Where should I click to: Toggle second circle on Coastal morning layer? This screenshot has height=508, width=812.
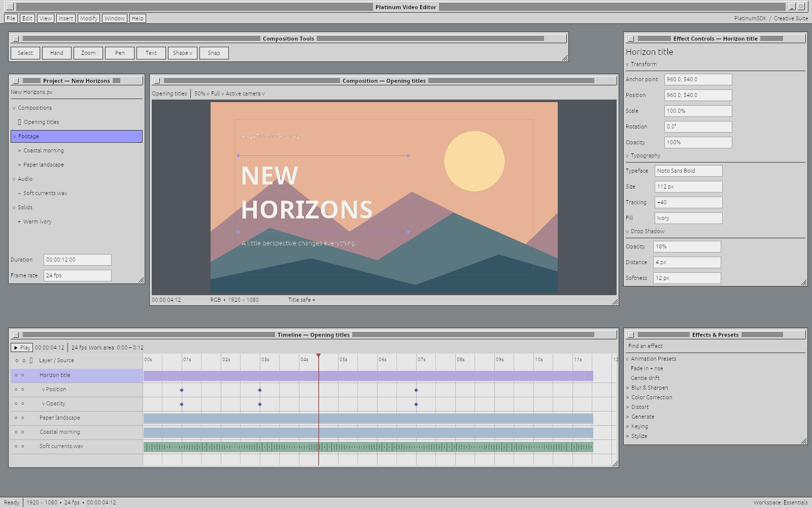[x=23, y=432]
